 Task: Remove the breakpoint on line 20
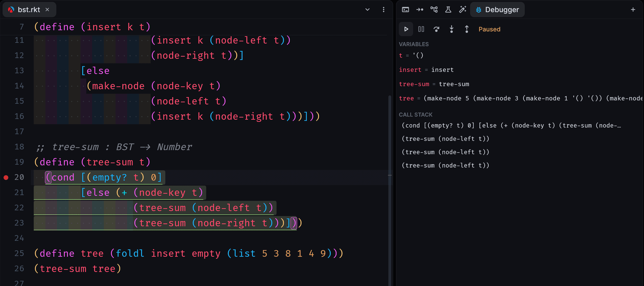pos(6,177)
